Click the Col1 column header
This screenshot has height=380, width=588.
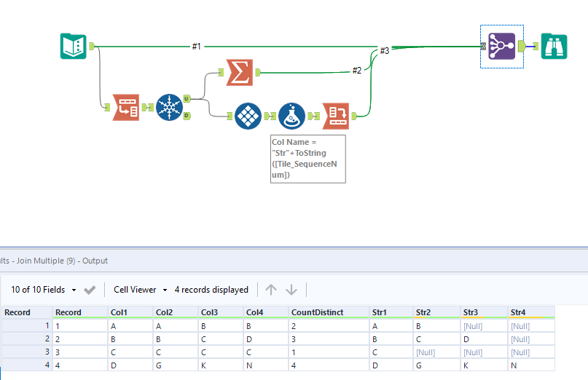(130, 312)
